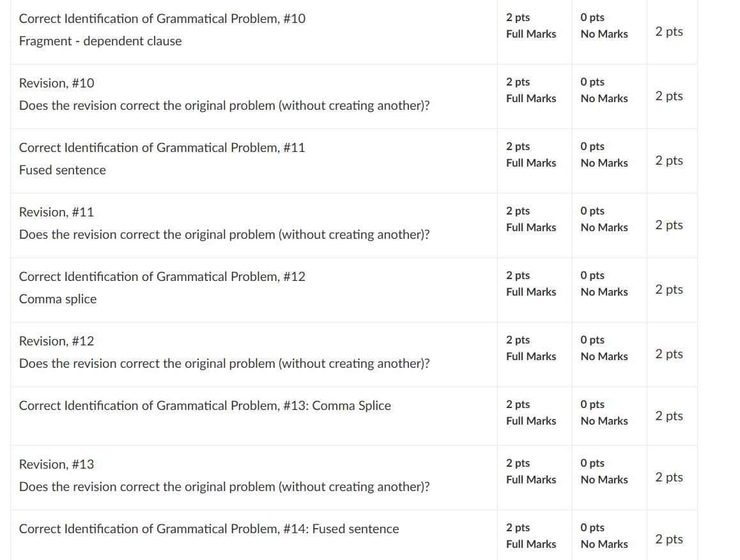Select No Marks for #14 Fused sentence
Image resolution: width=740 pixels, height=560 pixels.
click(609, 536)
